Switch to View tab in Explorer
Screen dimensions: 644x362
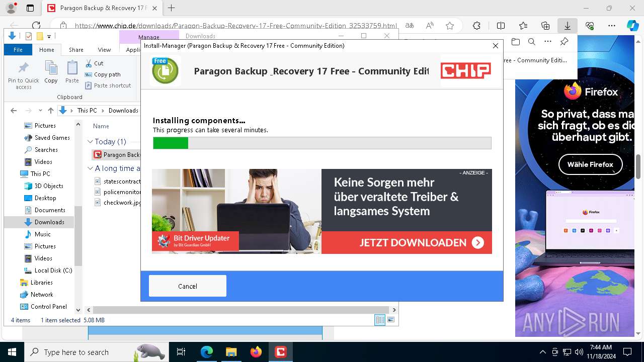click(104, 50)
